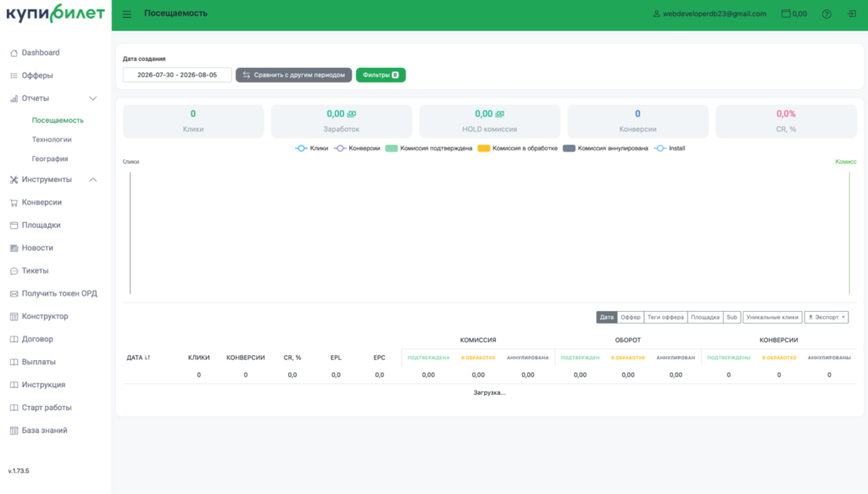Open the Тикеты sidebar link

[35, 271]
